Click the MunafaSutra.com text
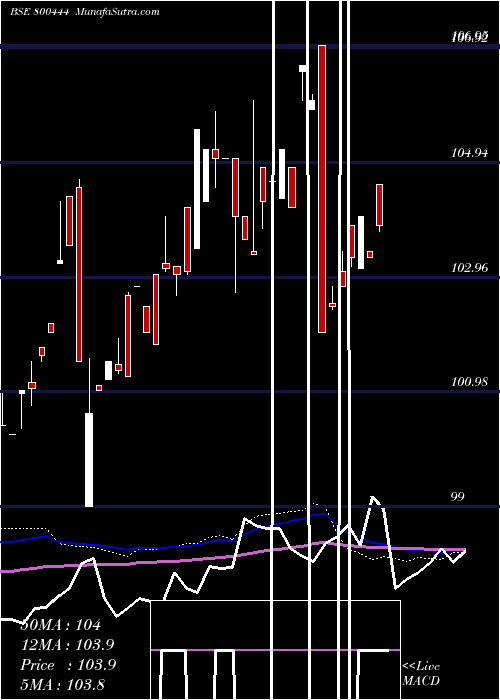Viewport: 500px width, 700px height. 117,11
